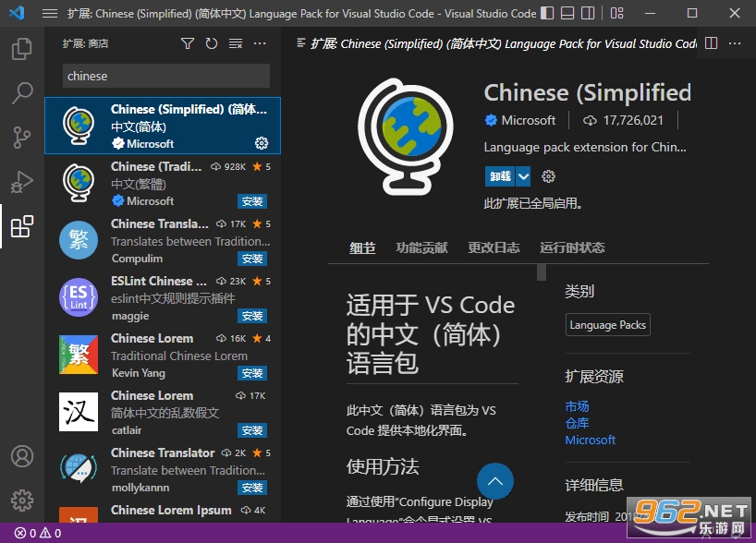
Task: Toggle primary side bar visibility
Action: (547, 13)
